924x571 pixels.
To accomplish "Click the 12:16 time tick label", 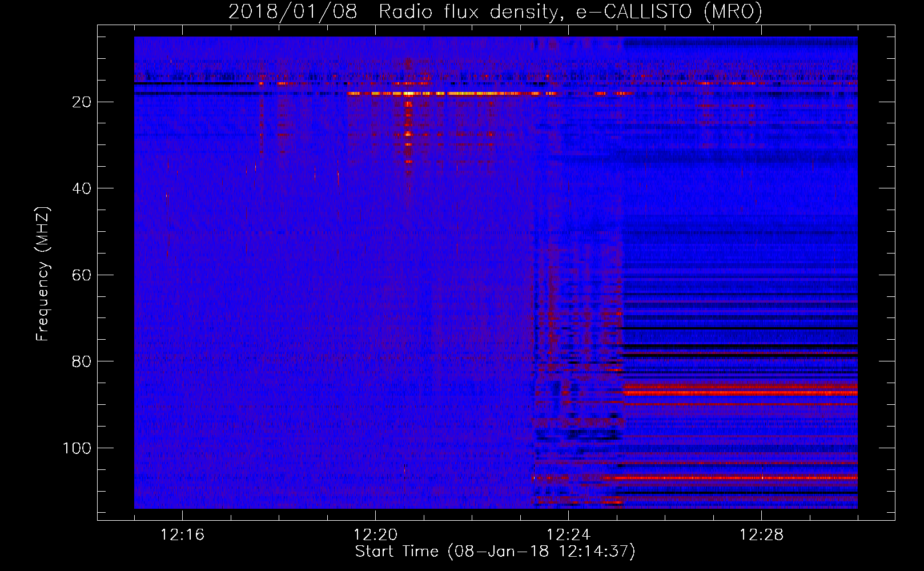I will (182, 535).
